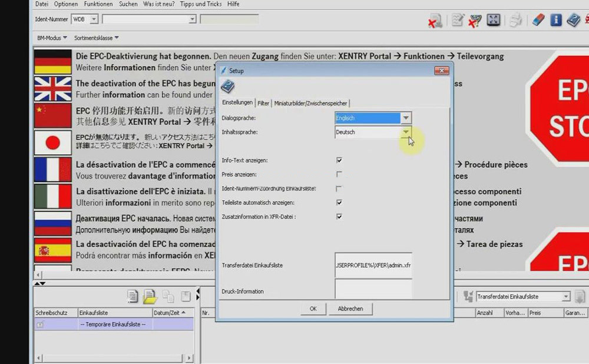Open the Datei menu
This screenshot has width=589, height=364.
click(x=42, y=4)
